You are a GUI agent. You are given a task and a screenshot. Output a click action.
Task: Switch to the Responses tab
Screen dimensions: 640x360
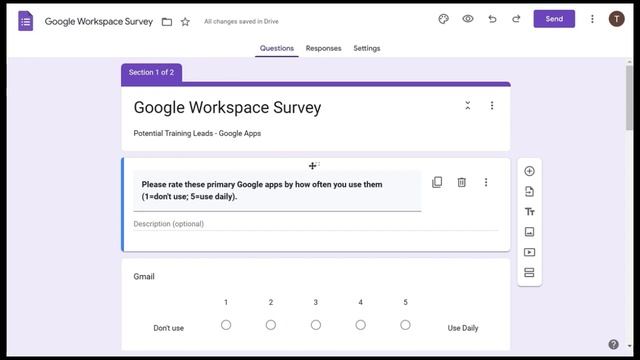point(323,48)
